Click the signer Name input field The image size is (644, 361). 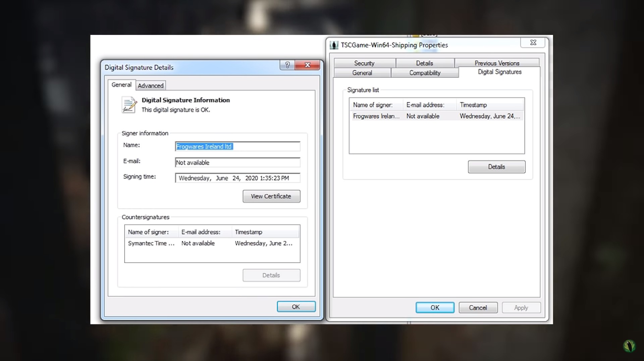click(237, 146)
